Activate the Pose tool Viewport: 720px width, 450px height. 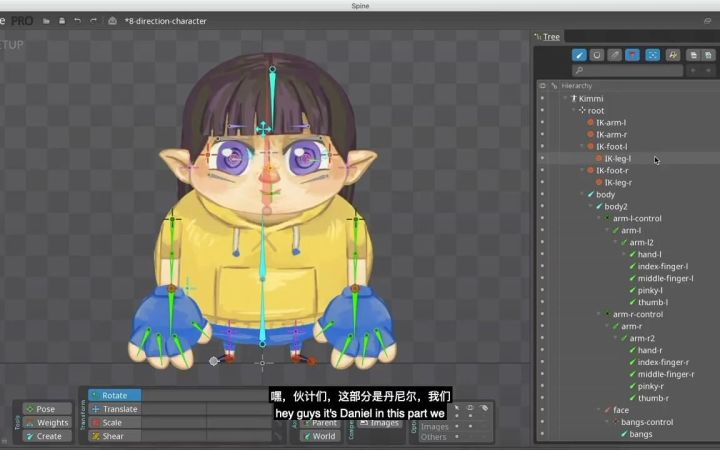(x=47, y=409)
